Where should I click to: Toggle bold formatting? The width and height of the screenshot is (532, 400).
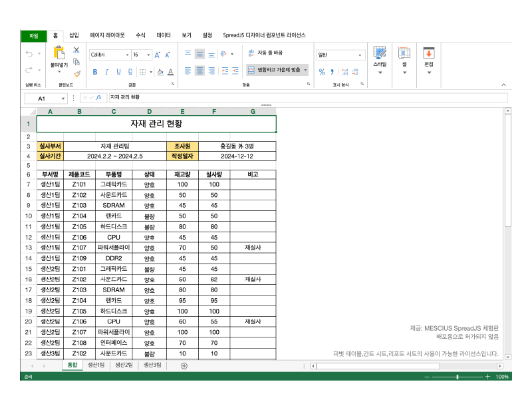[95, 72]
